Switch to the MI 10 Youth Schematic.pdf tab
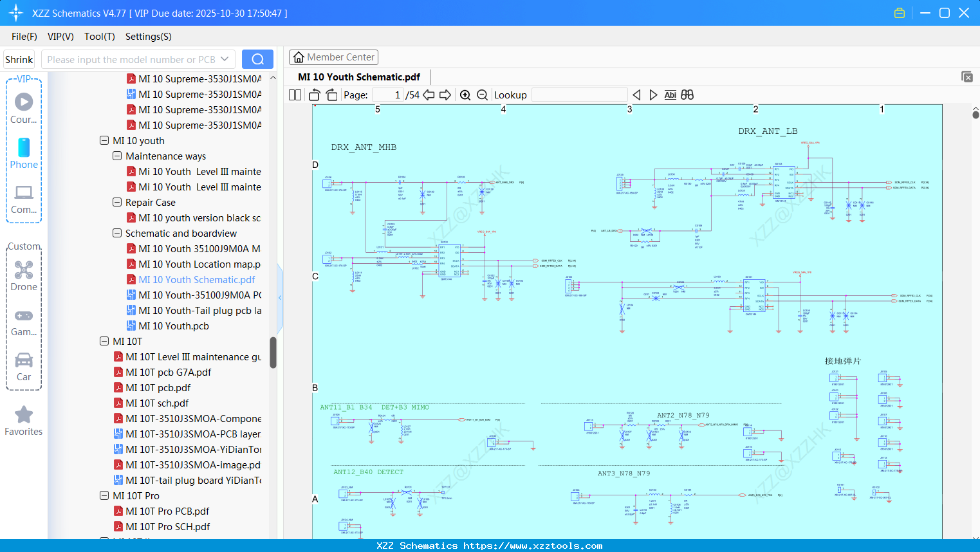Viewport: 980px width, 552px height. pos(358,77)
